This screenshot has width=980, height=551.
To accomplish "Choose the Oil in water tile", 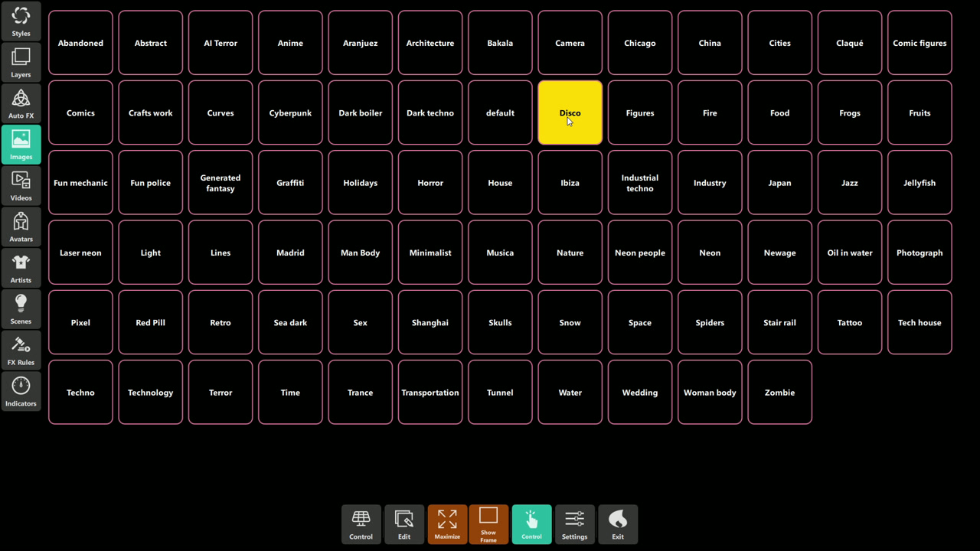I will [850, 253].
